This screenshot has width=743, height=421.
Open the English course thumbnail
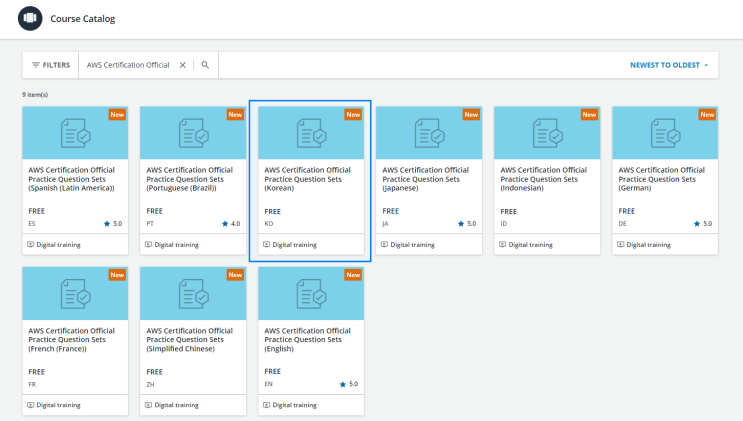[311, 293]
